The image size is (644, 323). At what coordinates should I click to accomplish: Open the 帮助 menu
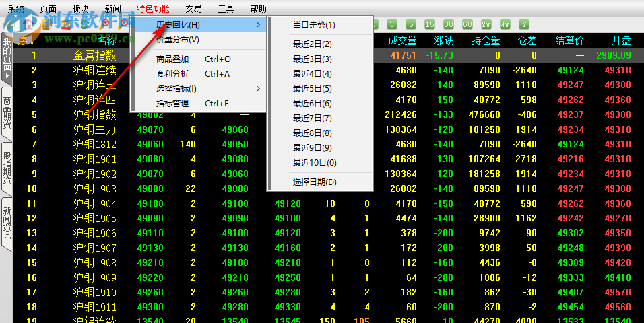click(258, 9)
